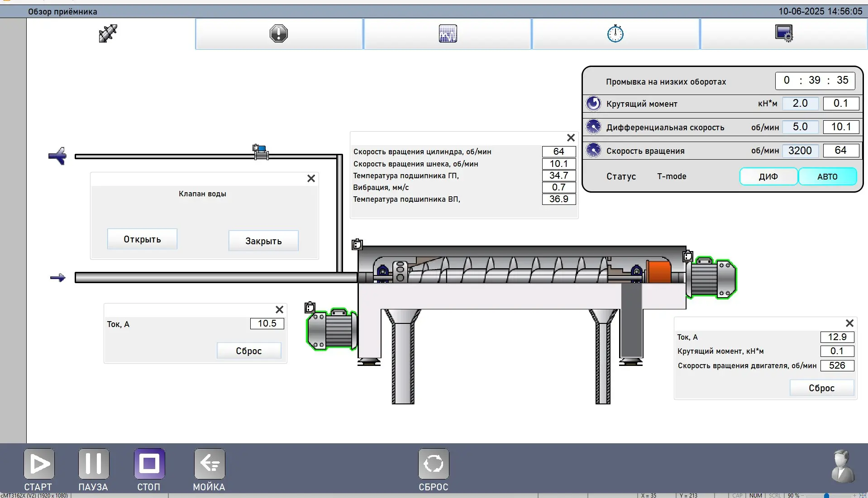Click the Крутящий момент gauge icon
The height and width of the screenshot is (498, 868).
593,104
